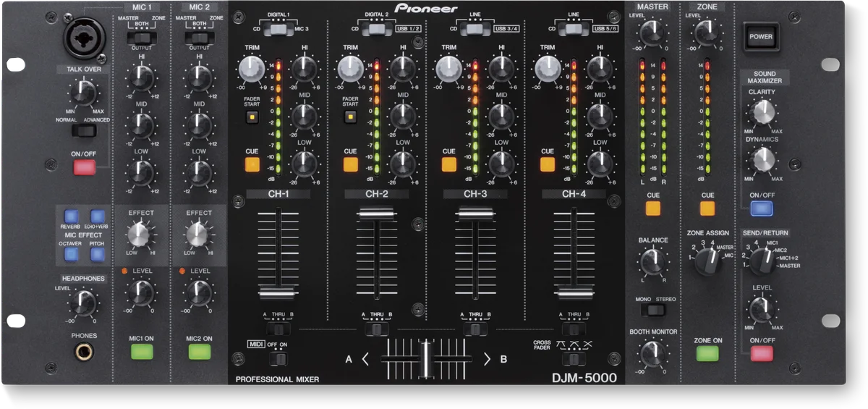
Task: Click the MIC 2 LEVEL knob
Action: pos(197,293)
